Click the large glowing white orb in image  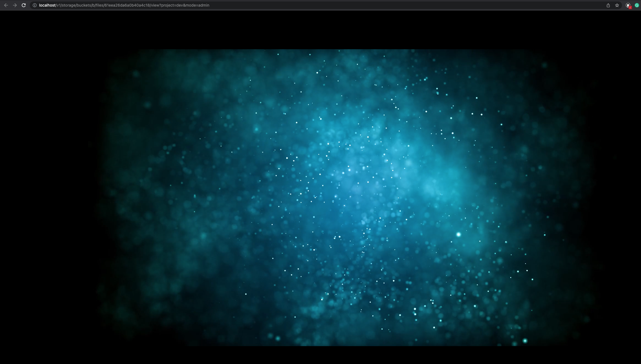pyautogui.click(x=459, y=235)
